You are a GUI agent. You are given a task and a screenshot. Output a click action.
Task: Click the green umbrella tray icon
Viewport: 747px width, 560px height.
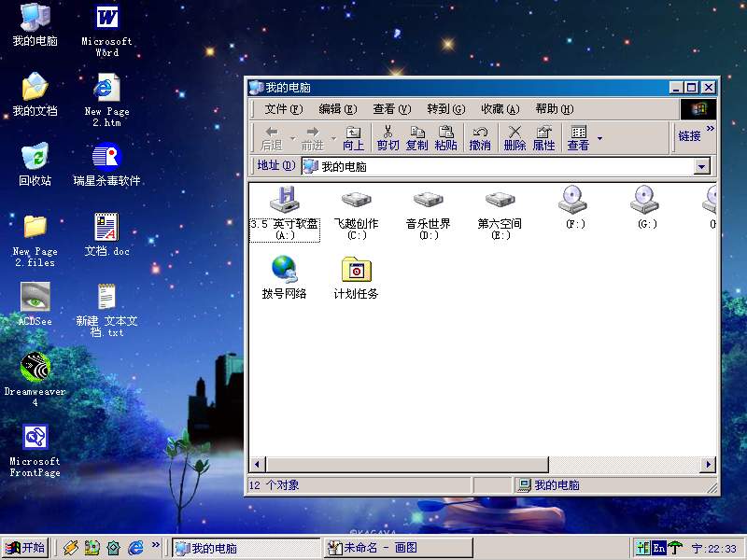point(675,548)
